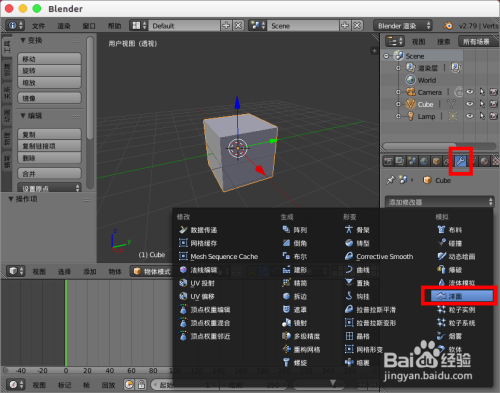
Task: Click the 移动 Translate button
Action: 49,59
